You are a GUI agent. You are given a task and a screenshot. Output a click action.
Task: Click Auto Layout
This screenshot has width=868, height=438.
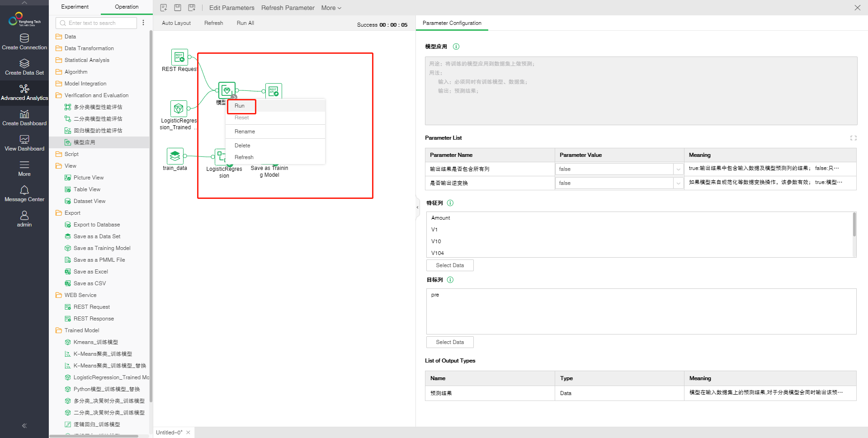coord(176,23)
